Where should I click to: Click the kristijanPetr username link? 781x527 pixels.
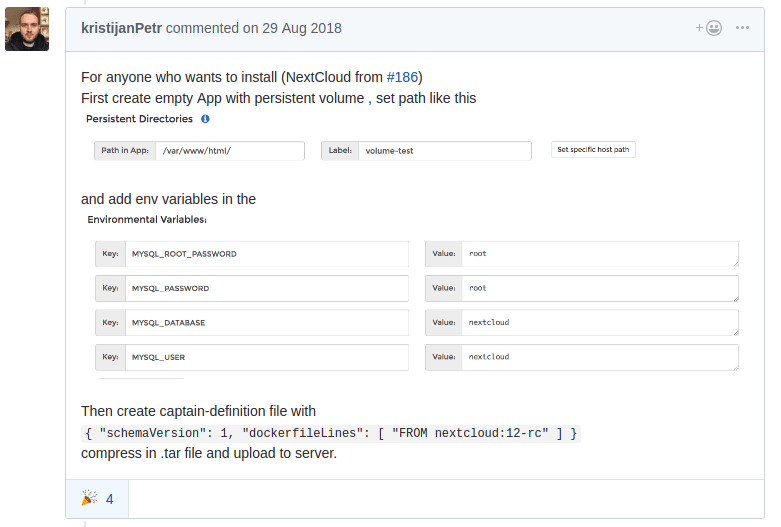click(121, 28)
